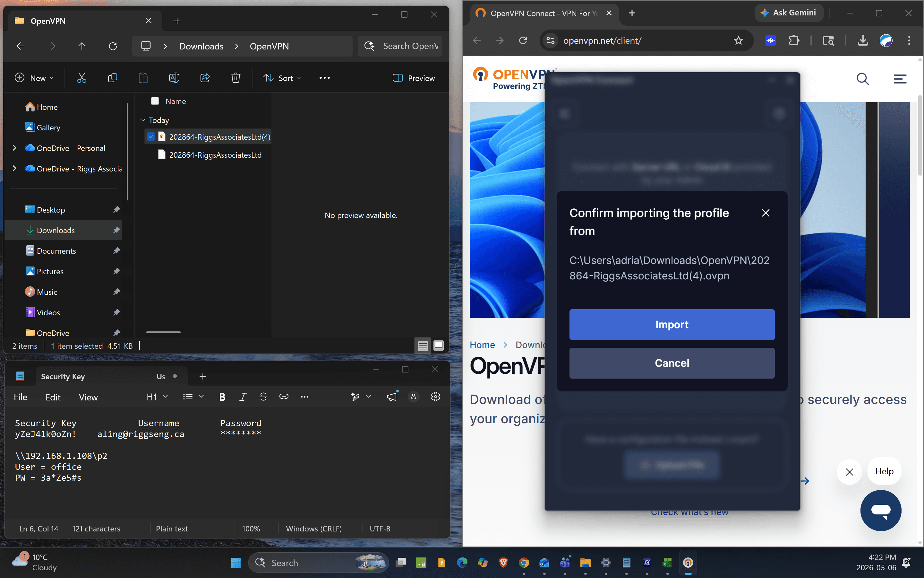Open the chat bubble widget on the webpage
The width and height of the screenshot is (924, 578).
point(880,510)
